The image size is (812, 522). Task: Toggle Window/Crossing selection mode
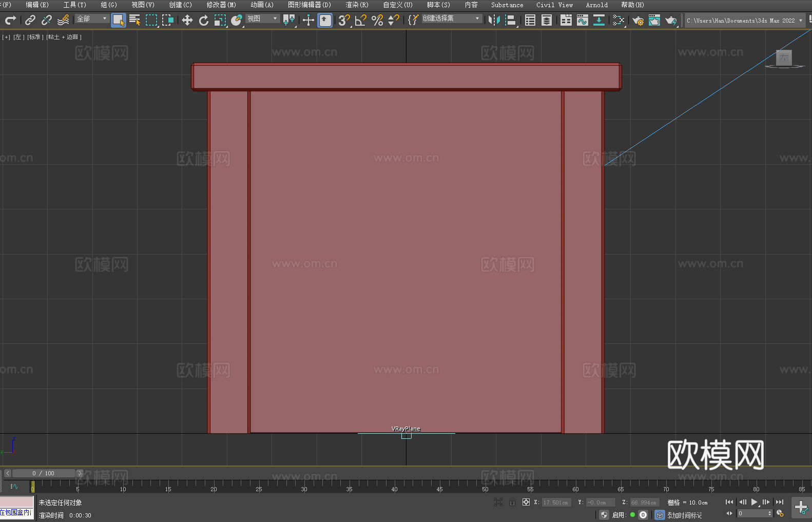point(168,20)
